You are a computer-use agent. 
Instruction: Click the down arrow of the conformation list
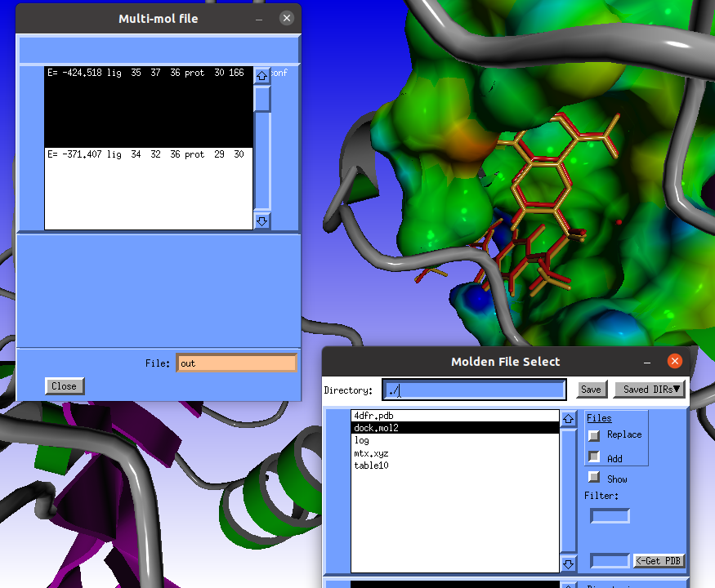click(261, 221)
